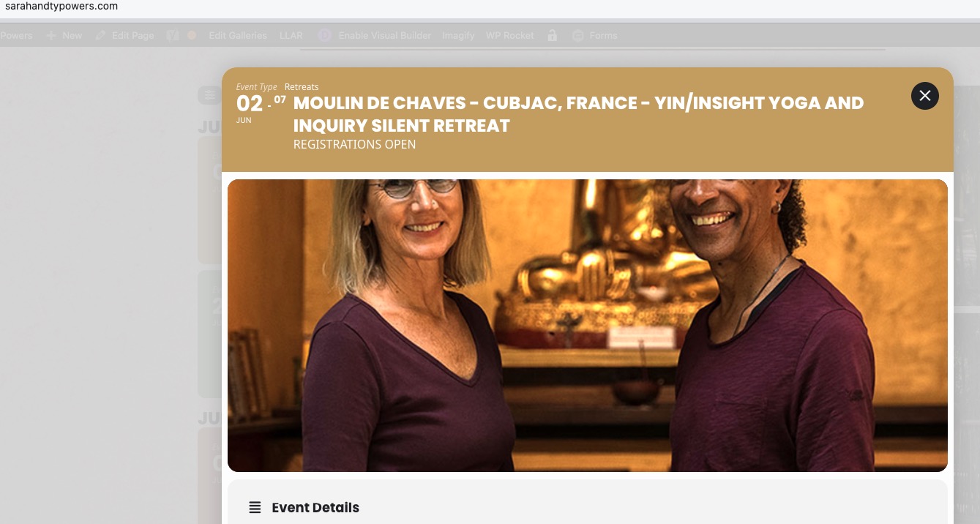Click Enable Visual Builder link
980x524 pixels.
click(385, 35)
